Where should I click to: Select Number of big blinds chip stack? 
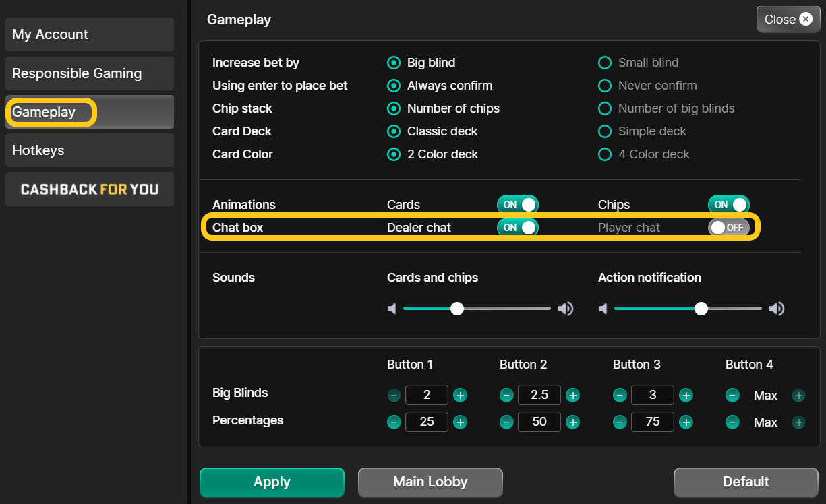666,108
